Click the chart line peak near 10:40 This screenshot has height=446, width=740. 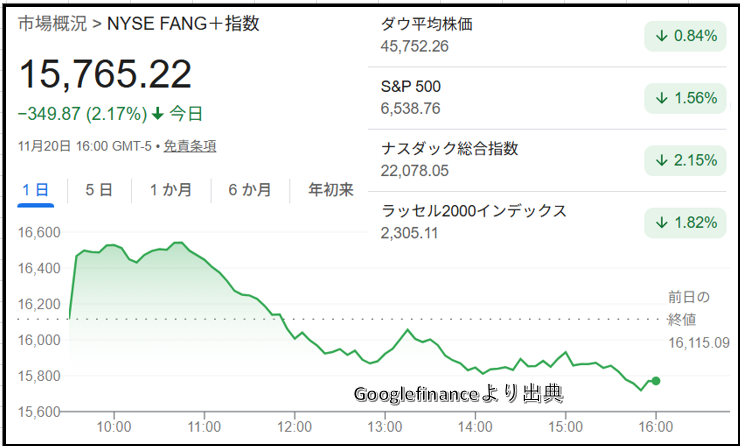coord(178,243)
